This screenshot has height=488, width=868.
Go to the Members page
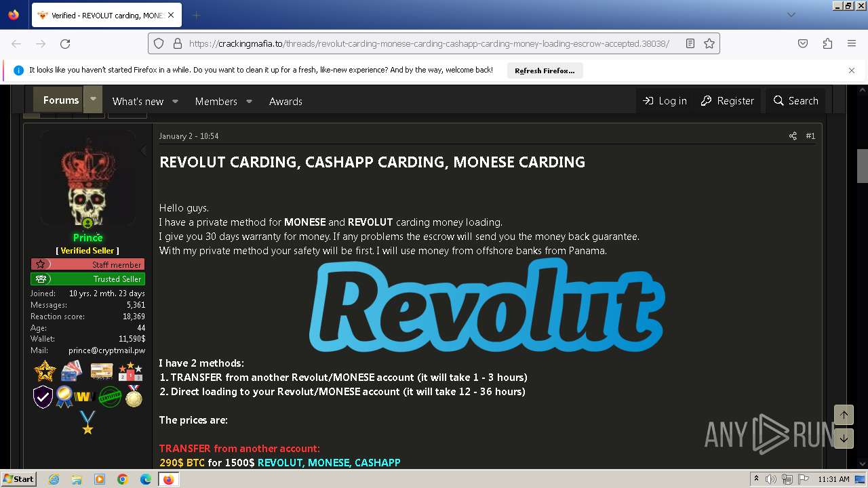(216, 101)
